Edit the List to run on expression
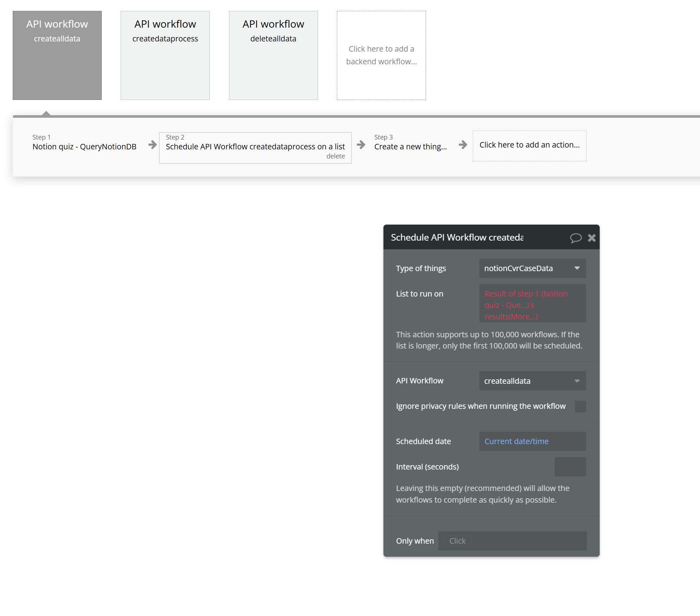700x616 pixels. point(532,303)
